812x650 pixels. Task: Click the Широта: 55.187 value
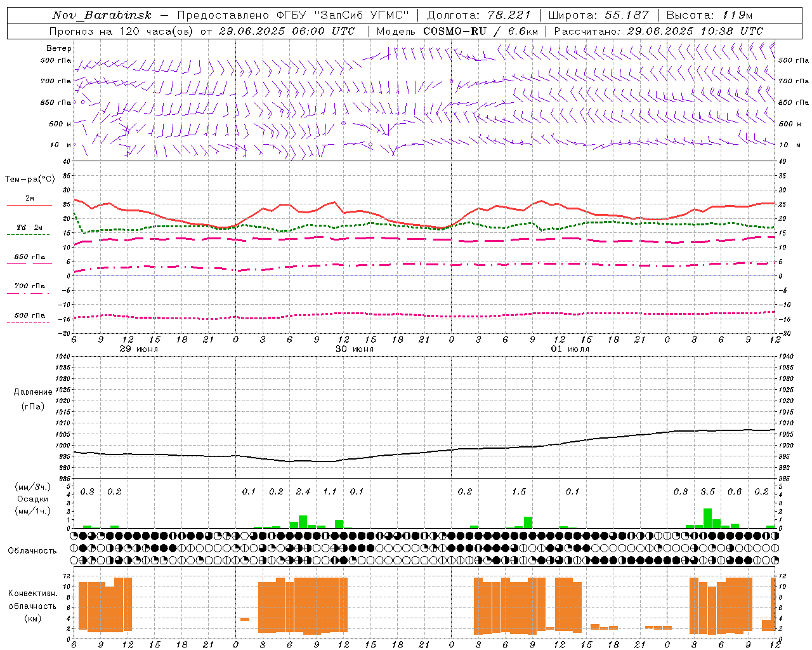[x=598, y=15]
